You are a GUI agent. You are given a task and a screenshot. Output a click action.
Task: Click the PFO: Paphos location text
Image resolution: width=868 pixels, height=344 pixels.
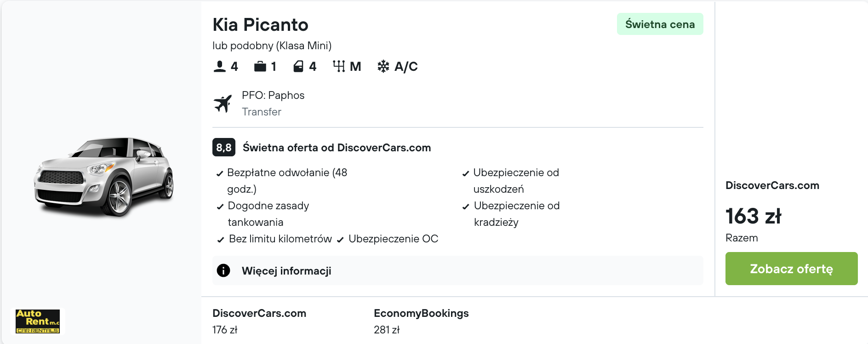(273, 95)
